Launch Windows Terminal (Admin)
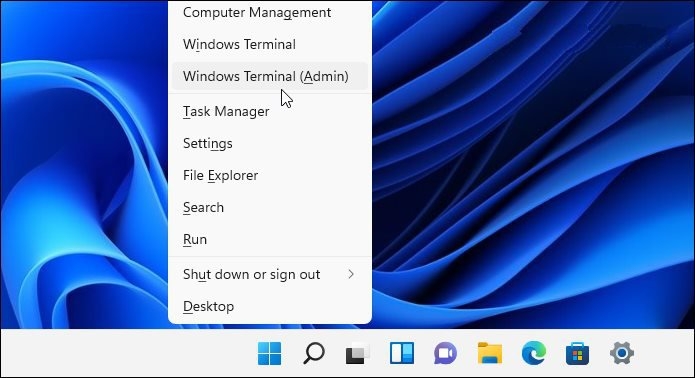Screen dimensions: 695x378 point(269,76)
